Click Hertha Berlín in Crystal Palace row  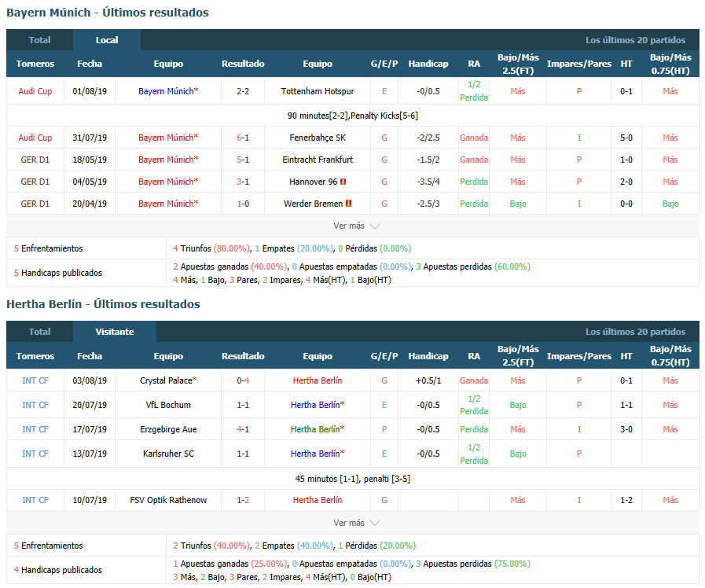click(318, 380)
